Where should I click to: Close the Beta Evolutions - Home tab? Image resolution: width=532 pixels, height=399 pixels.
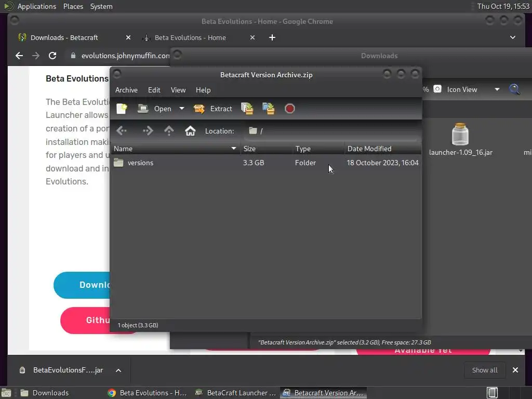pos(252,37)
